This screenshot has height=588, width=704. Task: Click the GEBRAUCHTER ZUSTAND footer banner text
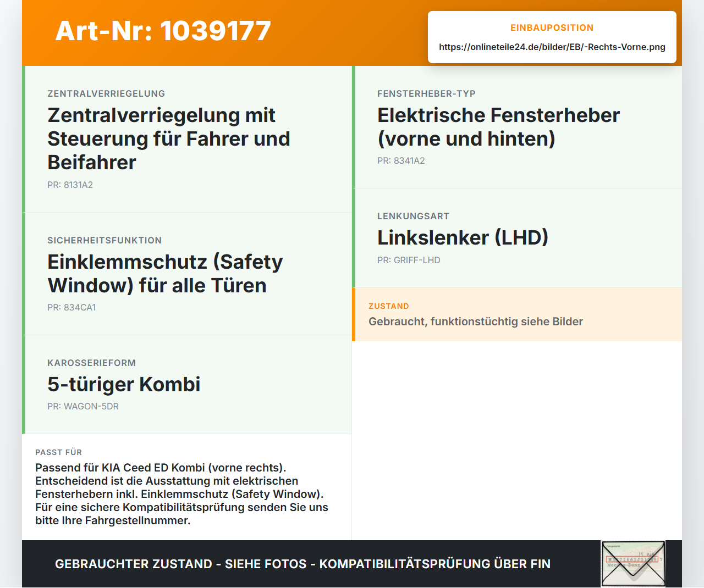pyautogui.click(x=302, y=564)
